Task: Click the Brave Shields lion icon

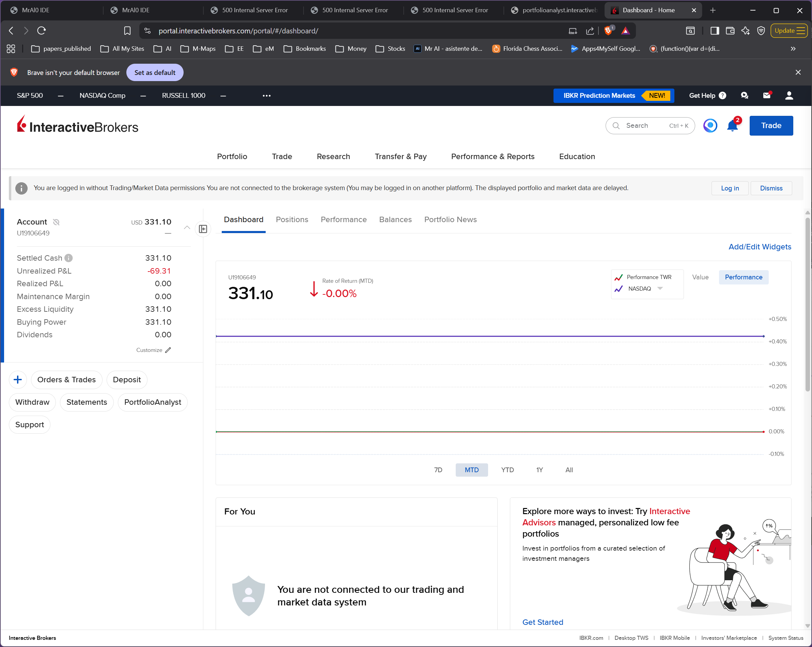Action: click(608, 31)
